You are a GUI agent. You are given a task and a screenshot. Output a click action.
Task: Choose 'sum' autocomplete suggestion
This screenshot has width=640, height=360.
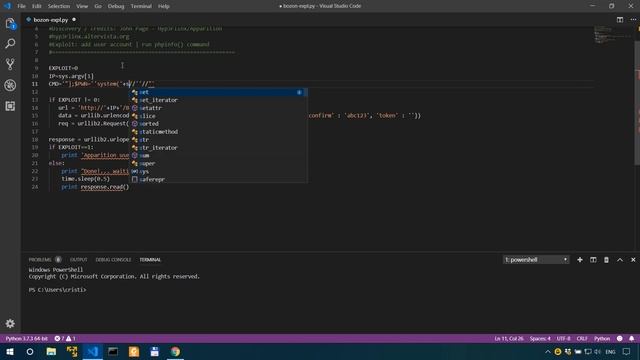218,156
